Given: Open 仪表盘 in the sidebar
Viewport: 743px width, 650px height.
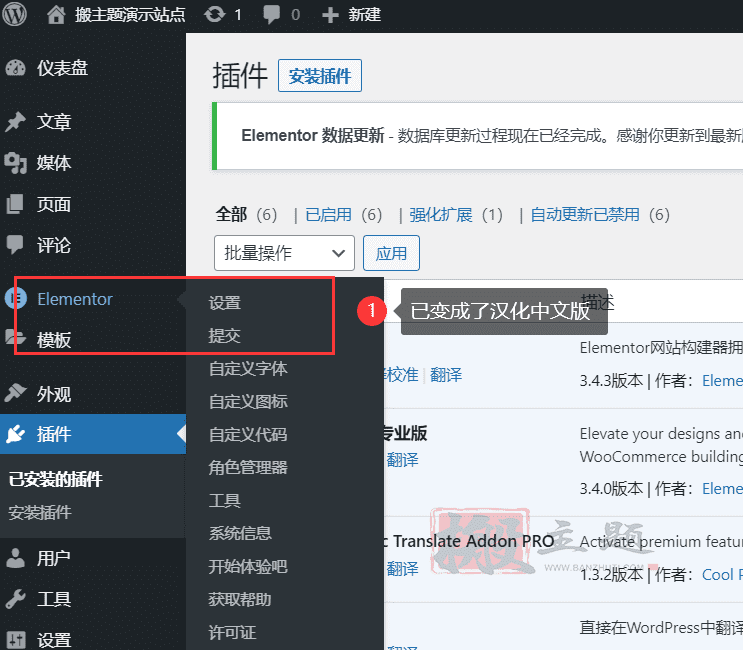Looking at the screenshot, I should [63, 68].
